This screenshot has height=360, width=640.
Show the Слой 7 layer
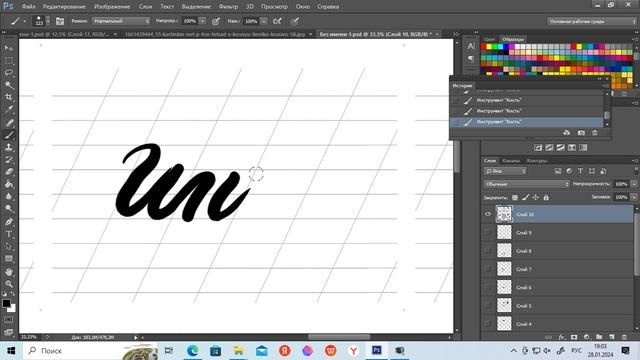coord(487,269)
